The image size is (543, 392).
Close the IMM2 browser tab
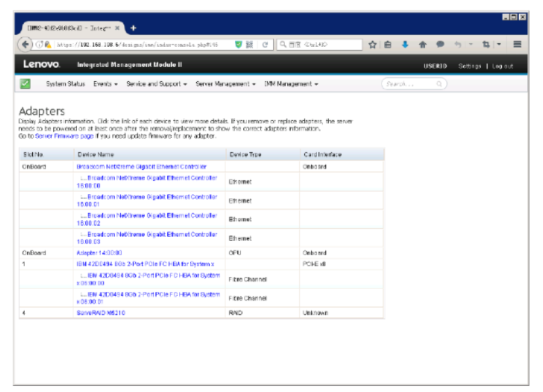(x=117, y=28)
